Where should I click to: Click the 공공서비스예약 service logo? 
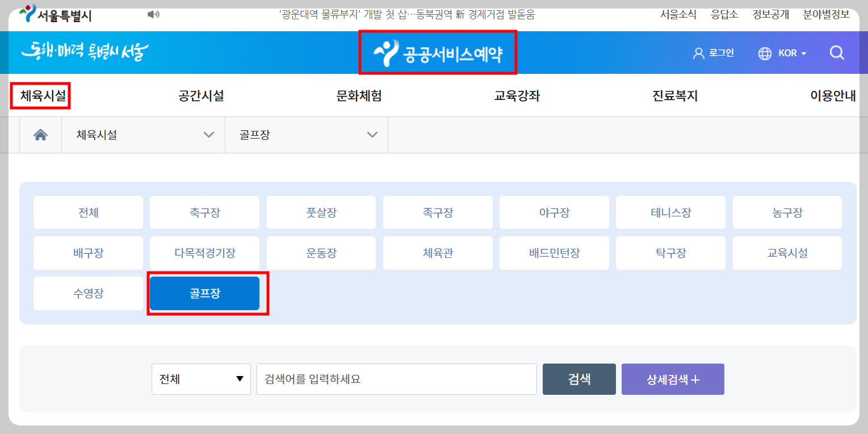(x=437, y=52)
